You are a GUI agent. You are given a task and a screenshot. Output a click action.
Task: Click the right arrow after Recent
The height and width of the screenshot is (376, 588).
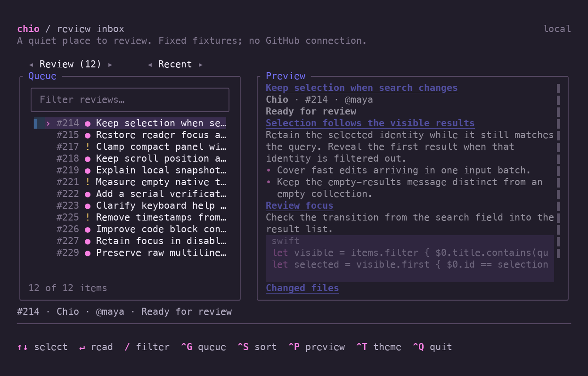pos(201,65)
